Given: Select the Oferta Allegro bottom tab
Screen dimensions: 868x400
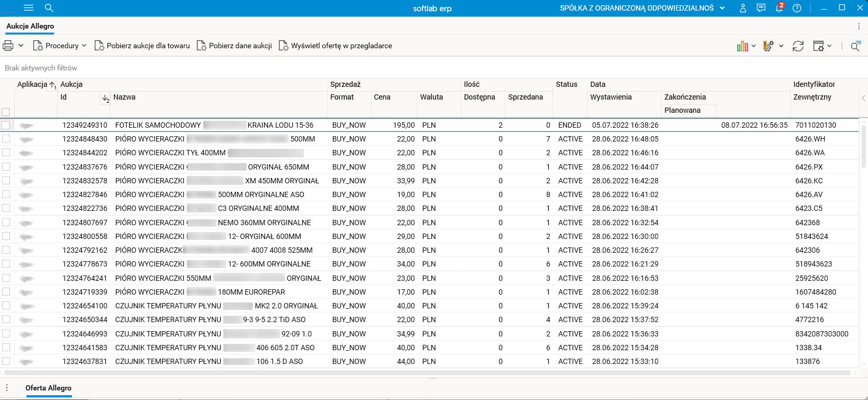Looking at the screenshot, I should 48,388.
